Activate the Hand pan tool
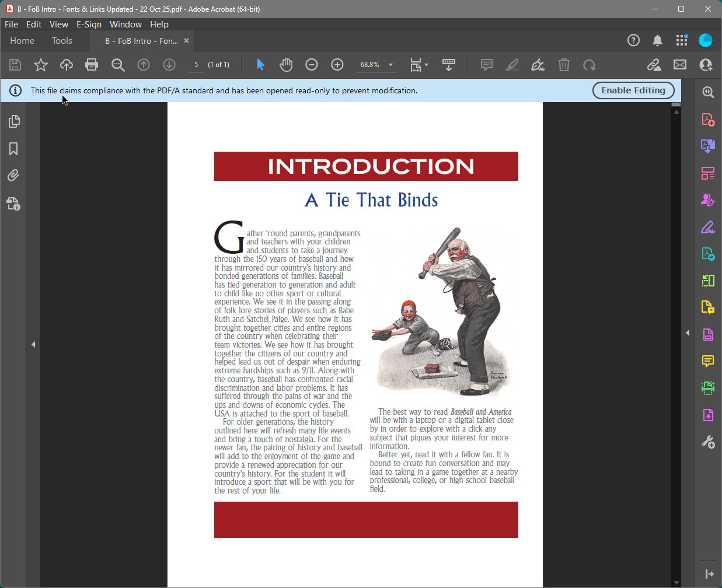 [285, 65]
